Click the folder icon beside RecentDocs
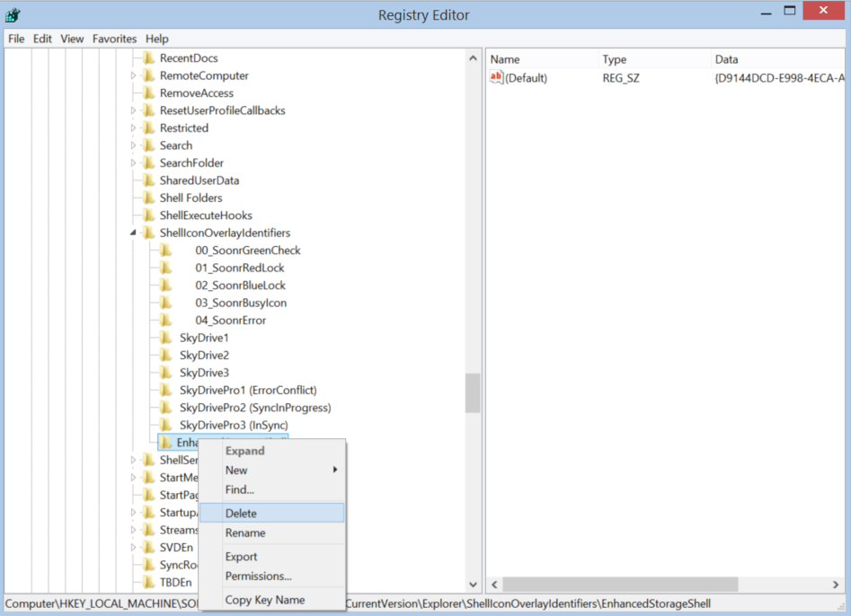This screenshot has height=616, width=851. [x=148, y=58]
